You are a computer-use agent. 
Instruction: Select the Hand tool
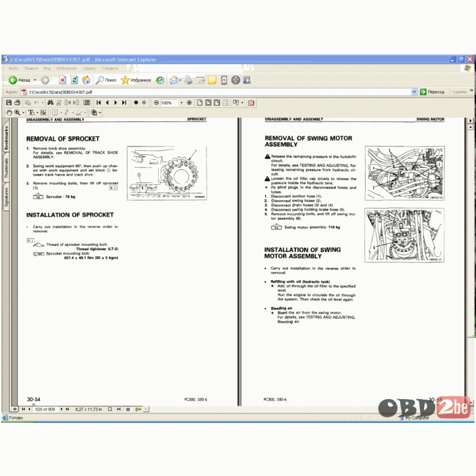coord(9,113)
